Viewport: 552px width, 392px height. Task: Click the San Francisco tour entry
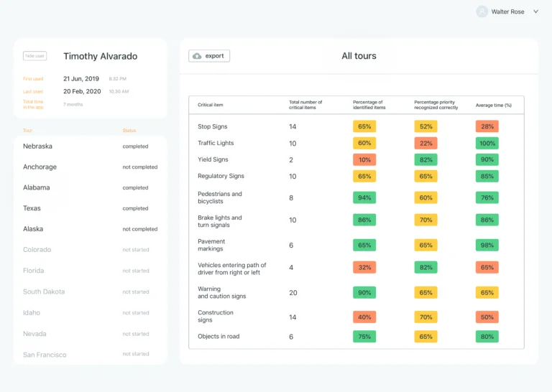(x=45, y=355)
